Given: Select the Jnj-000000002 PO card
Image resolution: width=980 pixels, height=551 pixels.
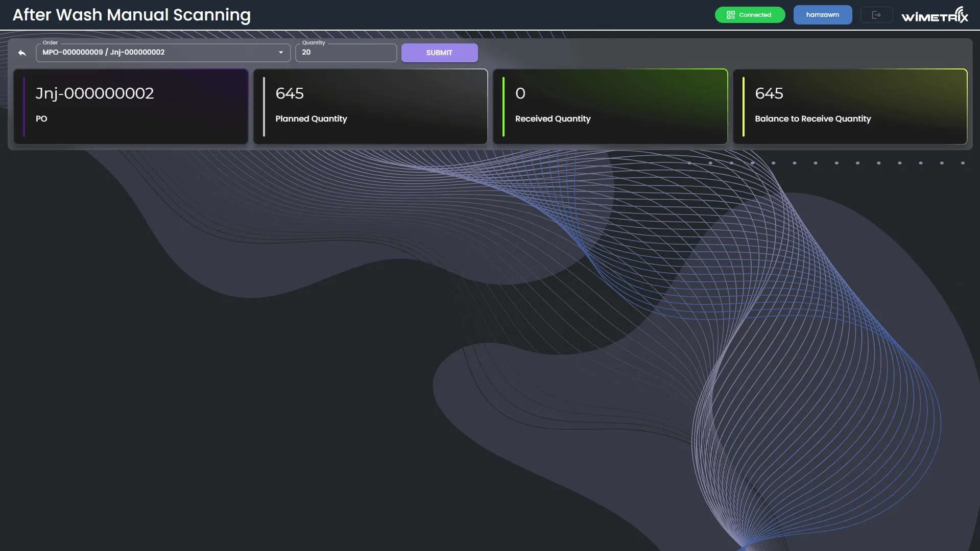Looking at the screenshot, I should 131,107.
